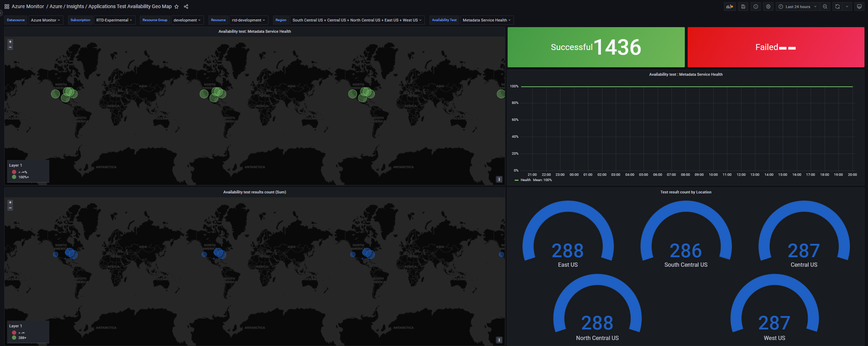Open Applications Test Availability Geo Map title

tap(130, 6)
